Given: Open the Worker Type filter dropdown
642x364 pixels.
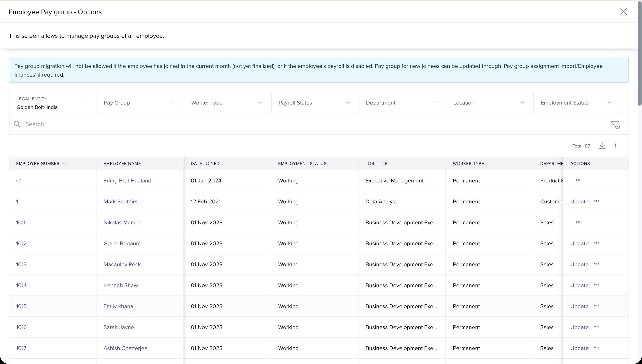Looking at the screenshot, I should click(260, 103).
